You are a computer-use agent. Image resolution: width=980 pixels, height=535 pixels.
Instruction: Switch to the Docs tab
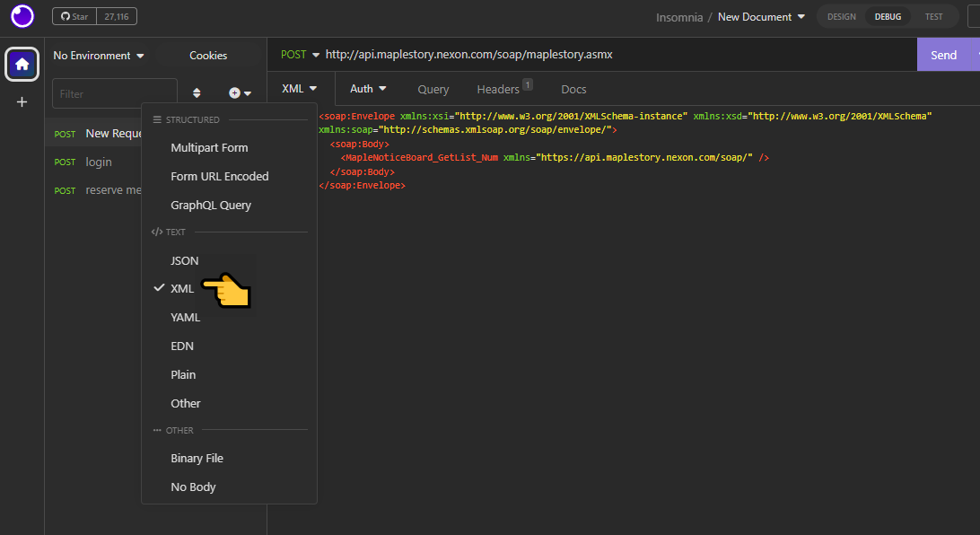point(573,90)
